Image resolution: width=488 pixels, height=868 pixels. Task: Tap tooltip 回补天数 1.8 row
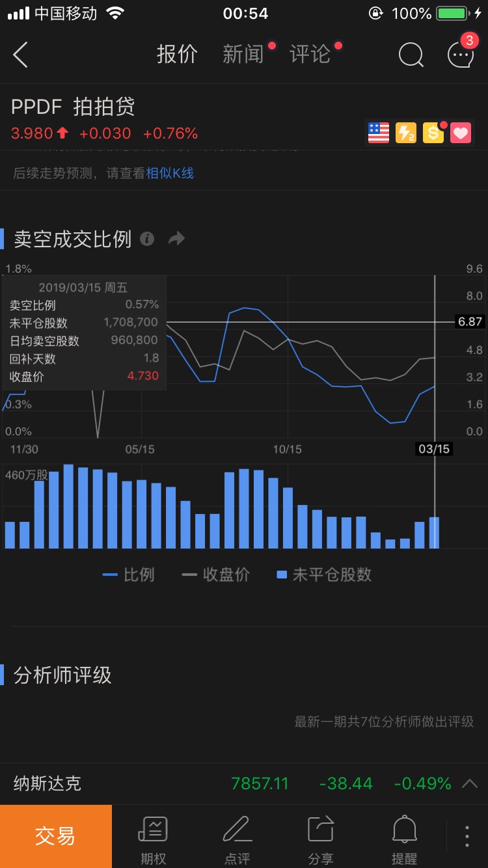pyautogui.click(x=84, y=358)
